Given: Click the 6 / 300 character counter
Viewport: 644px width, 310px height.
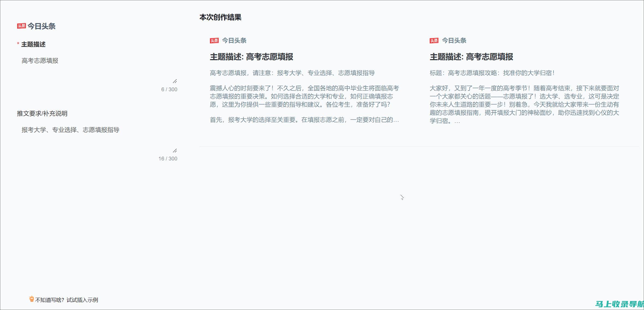Looking at the screenshot, I should pyautogui.click(x=169, y=89).
